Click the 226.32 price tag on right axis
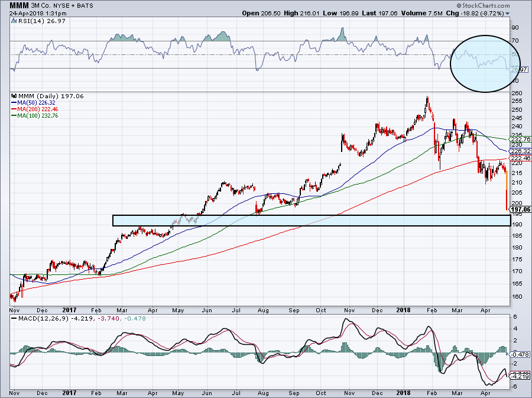The image size is (532, 398). pyautogui.click(x=520, y=151)
